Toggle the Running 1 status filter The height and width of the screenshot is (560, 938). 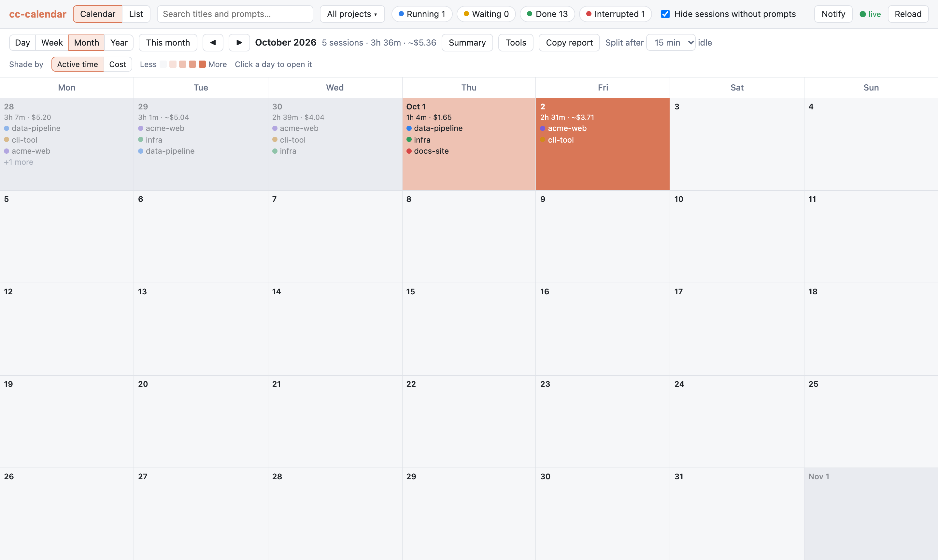pos(422,14)
